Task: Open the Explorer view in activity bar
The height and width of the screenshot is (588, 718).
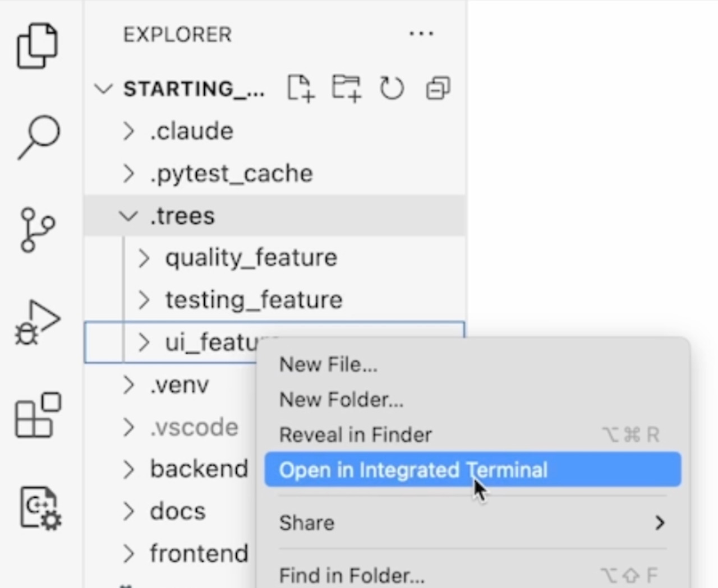Action: 37,45
